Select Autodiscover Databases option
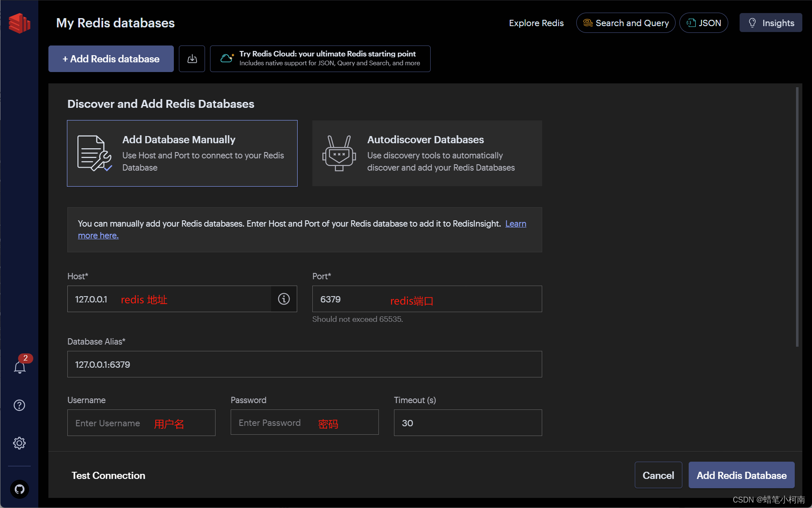The width and height of the screenshot is (812, 508). pos(427,153)
